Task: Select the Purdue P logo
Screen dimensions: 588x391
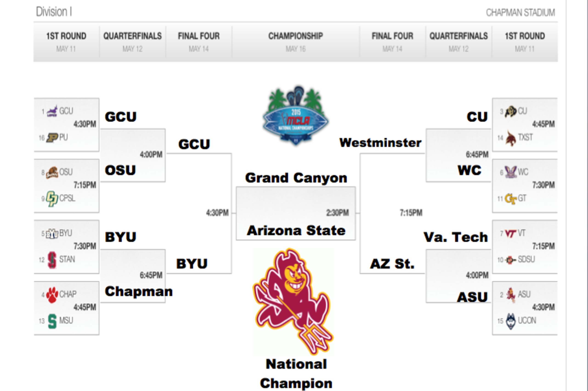Action: (52, 137)
